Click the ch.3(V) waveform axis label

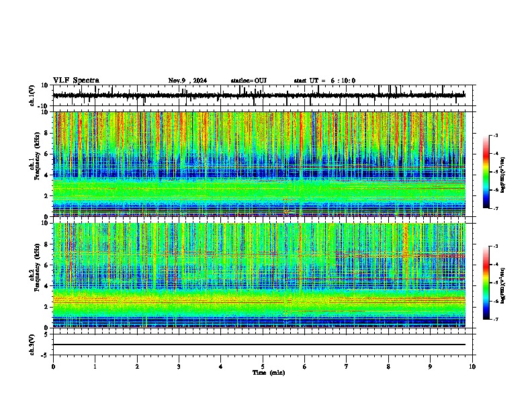[x=32, y=345]
